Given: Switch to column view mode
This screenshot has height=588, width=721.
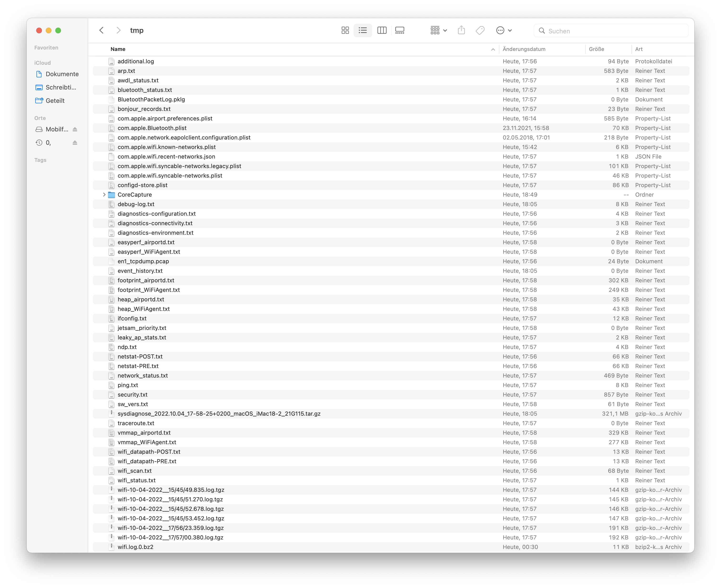Looking at the screenshot, I should (382, 30).
